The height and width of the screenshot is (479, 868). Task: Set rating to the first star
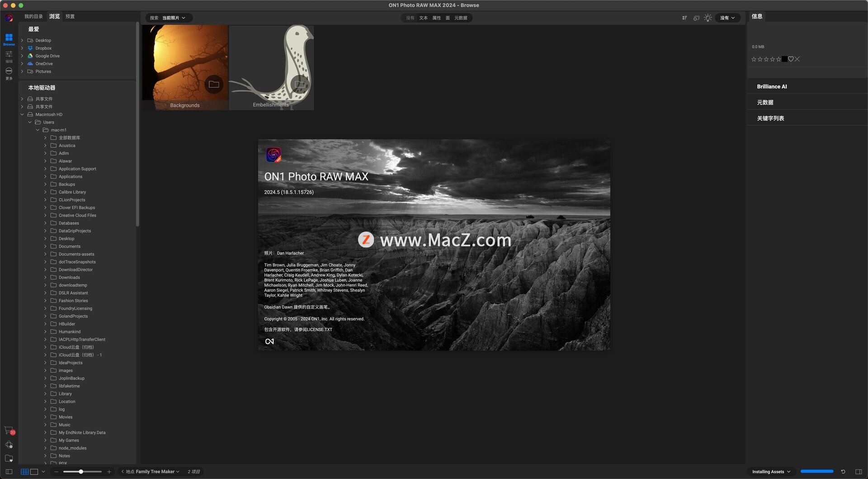pos(754,59)
